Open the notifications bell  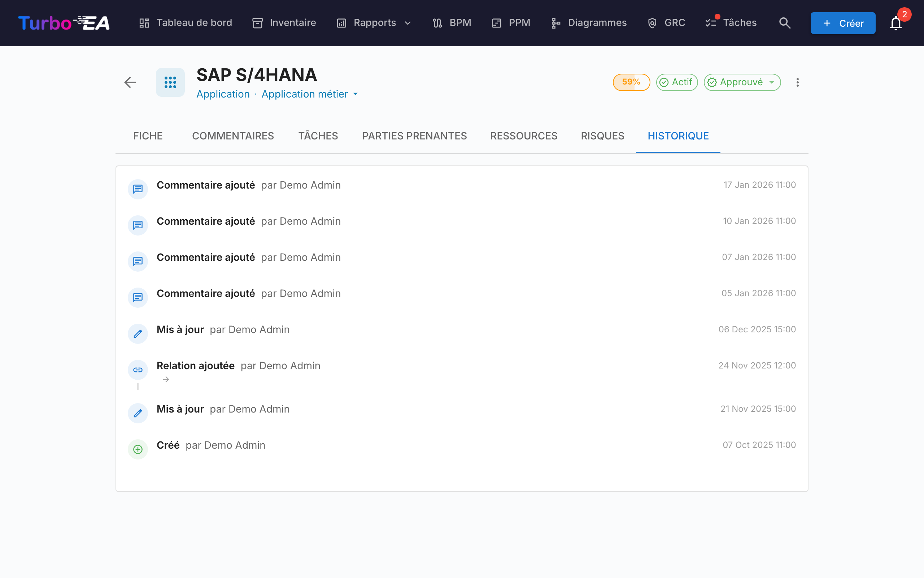click(x=896, y=23)
